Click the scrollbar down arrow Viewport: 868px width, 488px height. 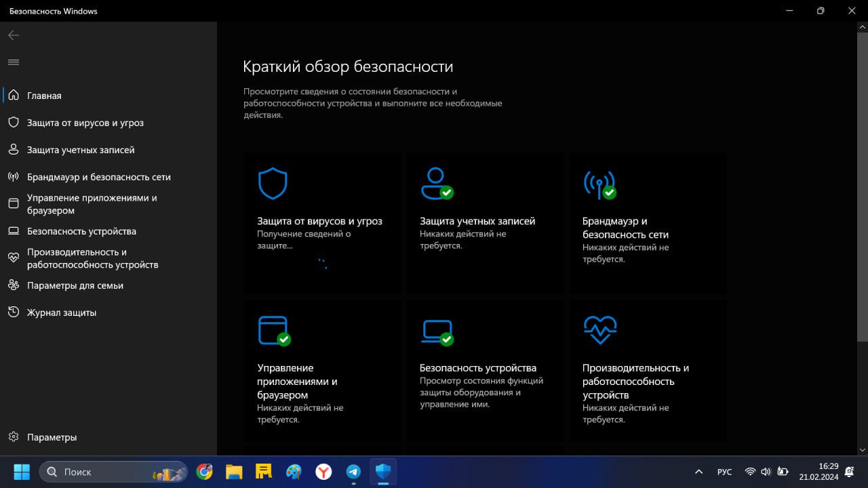coord(863,450)
